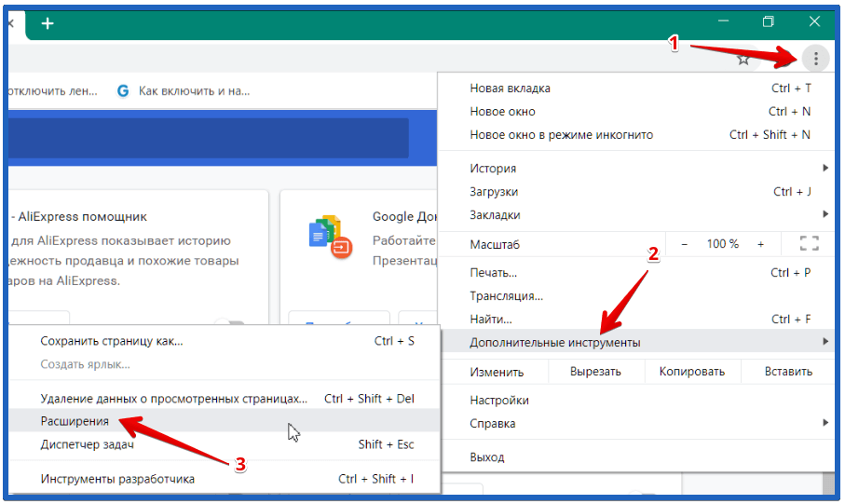The width and height of the screenshot is (845, 504).
Task: Toggle fullscreen mode icon in Масштаб row
Action: click(x=809, y=244)
